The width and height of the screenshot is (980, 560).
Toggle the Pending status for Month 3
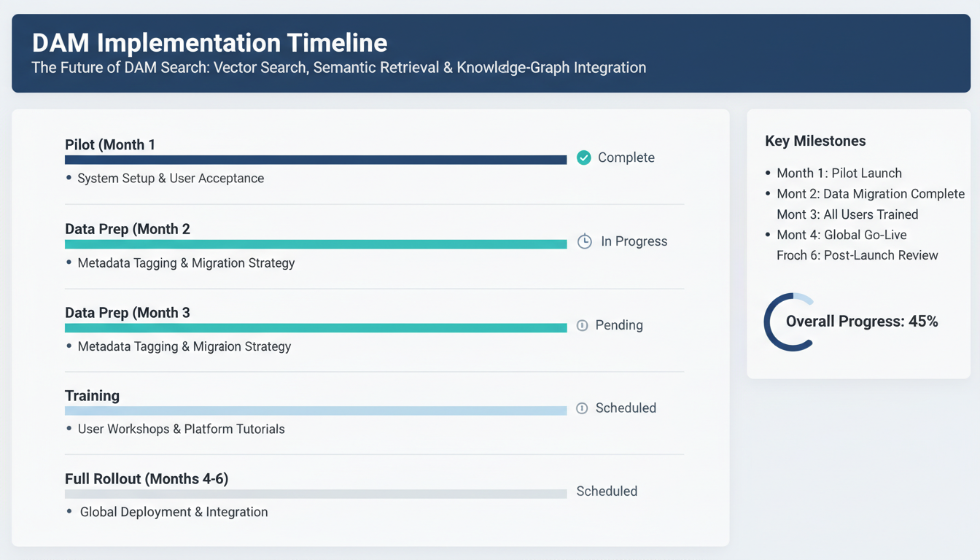click(x=619, y=325)
